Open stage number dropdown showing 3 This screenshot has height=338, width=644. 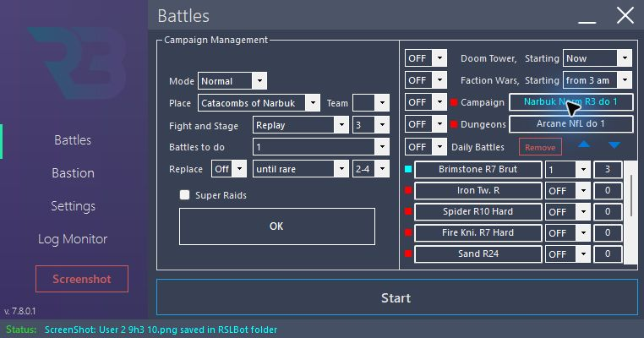pyautogui.click(x=371, y=125)
